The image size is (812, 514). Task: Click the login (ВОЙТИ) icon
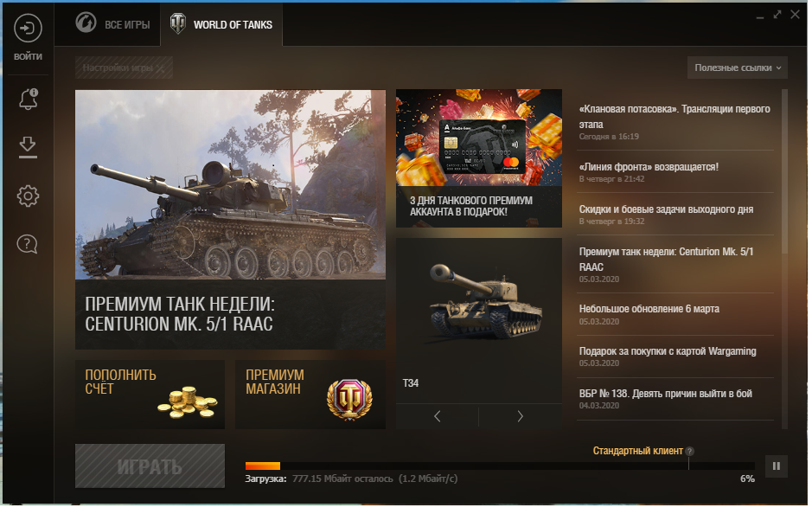click(x=28, y=28)
